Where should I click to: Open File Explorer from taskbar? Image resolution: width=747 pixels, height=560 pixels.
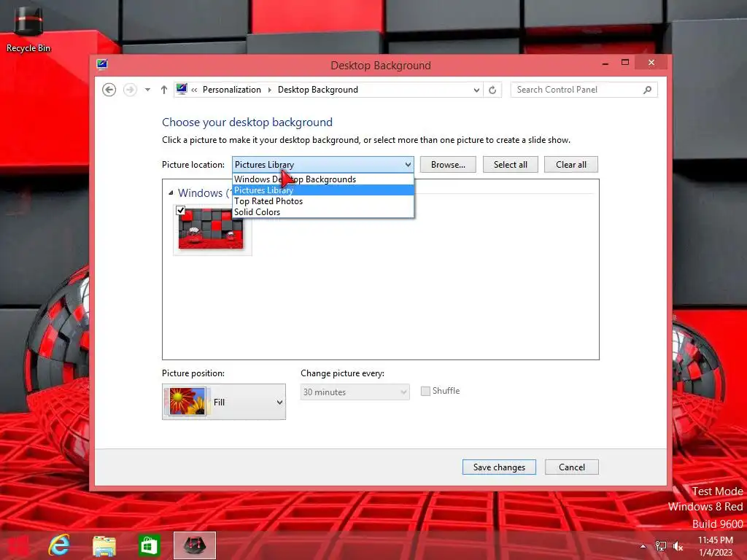tap(104, 545)
